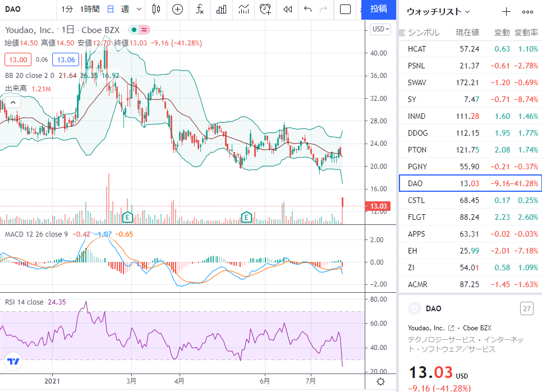Screen dimensions: 542x392
Task: Click the MACD 12 26 close 9 legend
Action: (36, 234)
